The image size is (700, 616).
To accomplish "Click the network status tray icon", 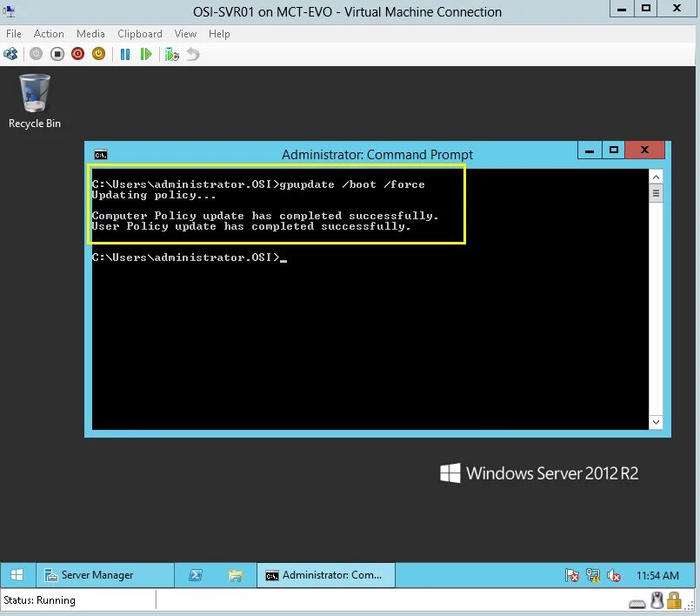I will tap(593, 575).
